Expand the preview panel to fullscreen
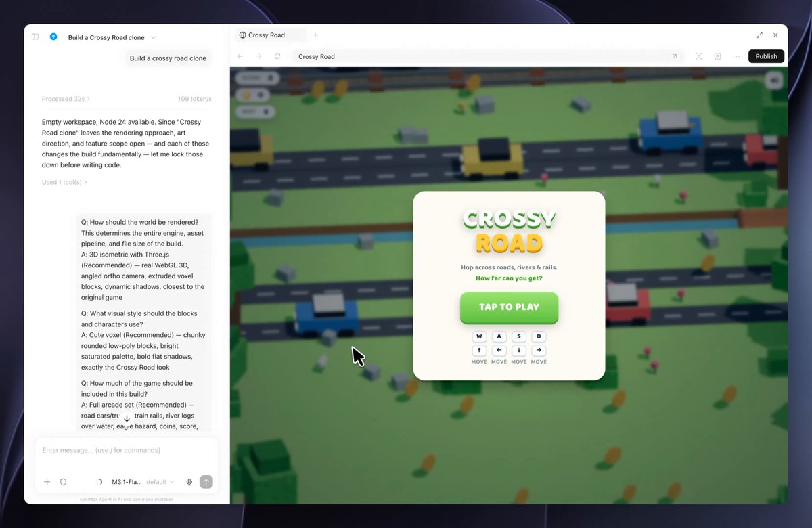The image size is (812, 528). point(759,35)
